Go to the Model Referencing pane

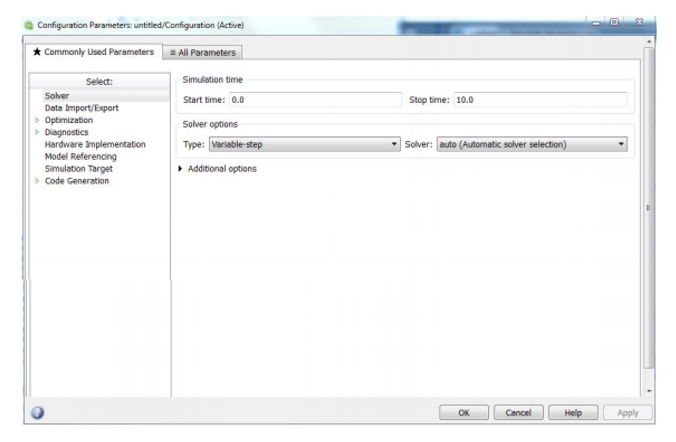pos(80,156)
